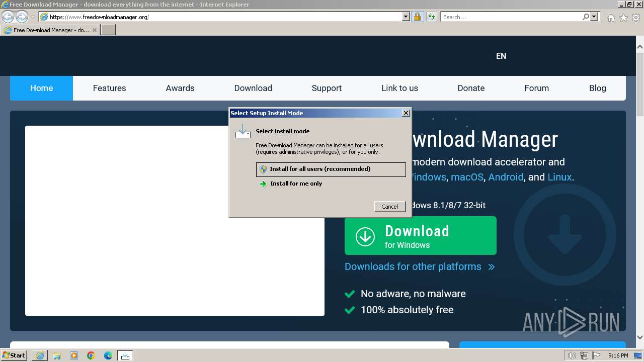Open the Support navigation item
The image size is (644, 362).
pos(327,88)
